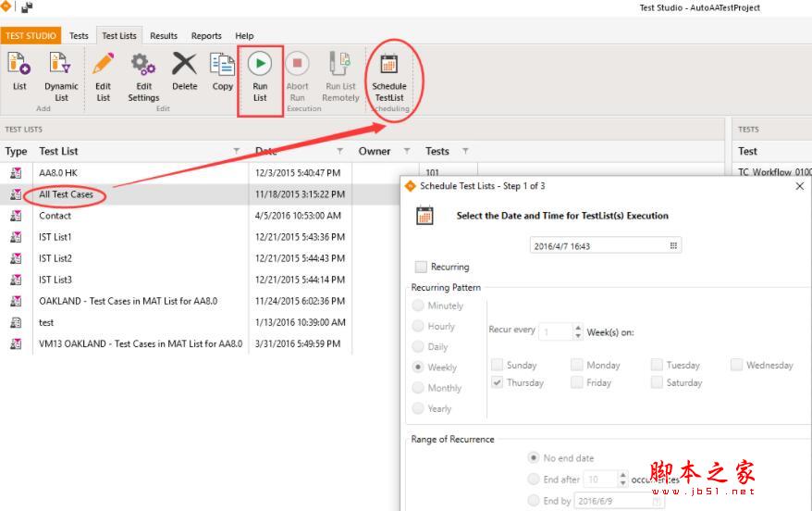
Task: Click the Run List play icon
Action: click(260, 63)
